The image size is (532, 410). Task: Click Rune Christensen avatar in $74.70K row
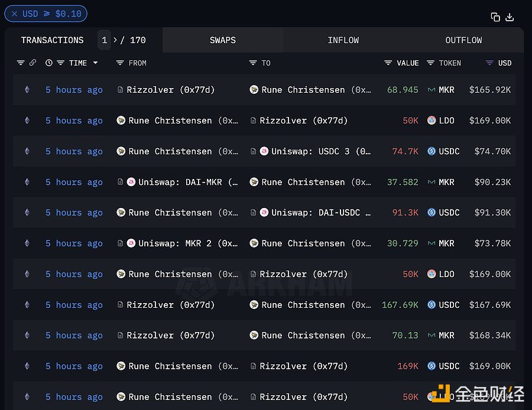[x=121, y=151]
